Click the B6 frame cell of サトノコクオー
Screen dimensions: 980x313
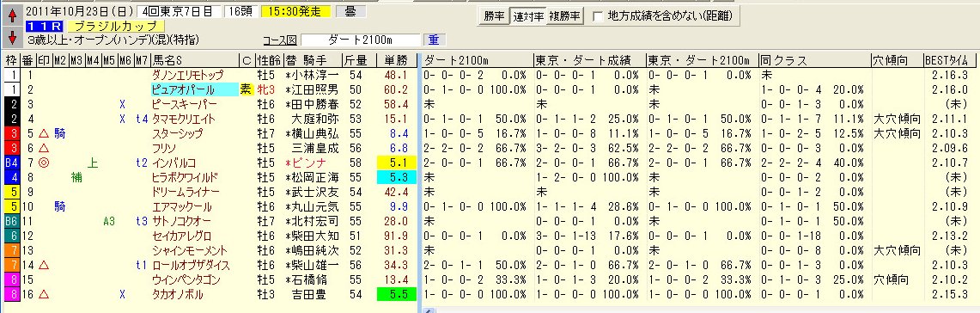point(11,221)
